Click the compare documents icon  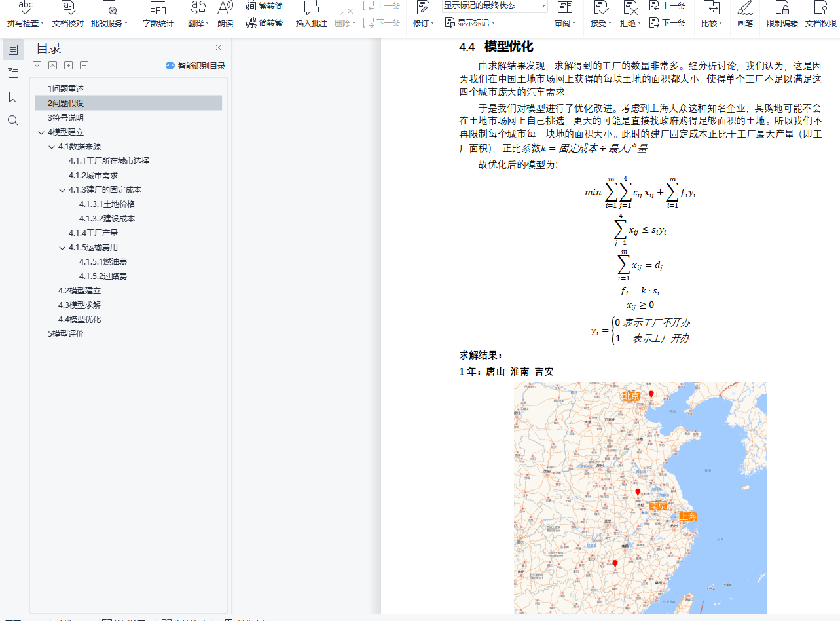pos(711,14)
